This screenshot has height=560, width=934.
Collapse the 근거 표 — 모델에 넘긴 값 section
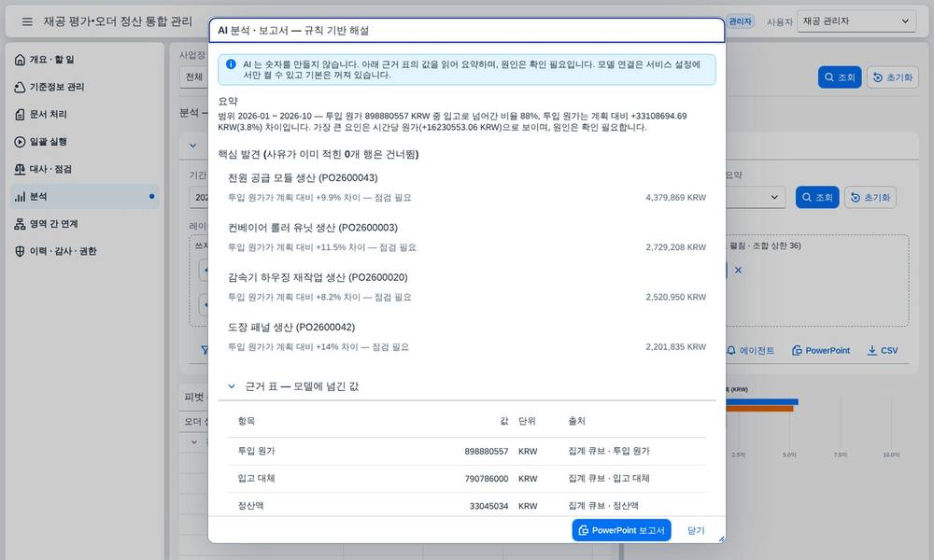tap(232, 386)
